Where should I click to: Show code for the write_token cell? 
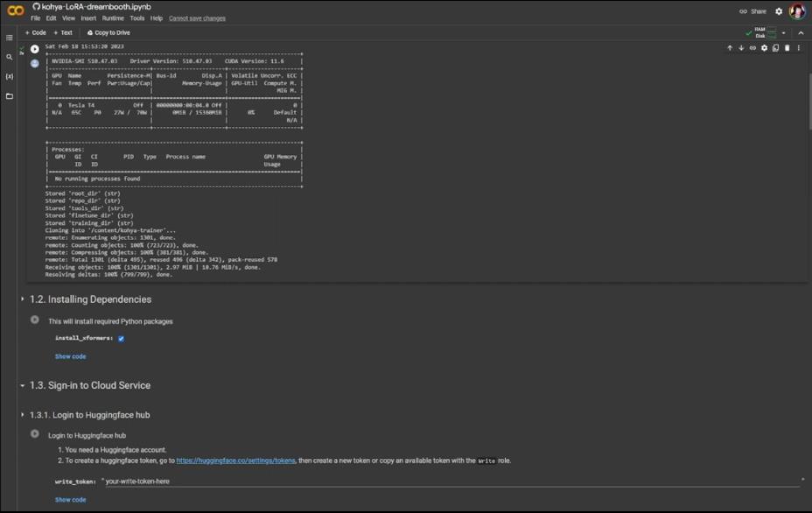70,499
